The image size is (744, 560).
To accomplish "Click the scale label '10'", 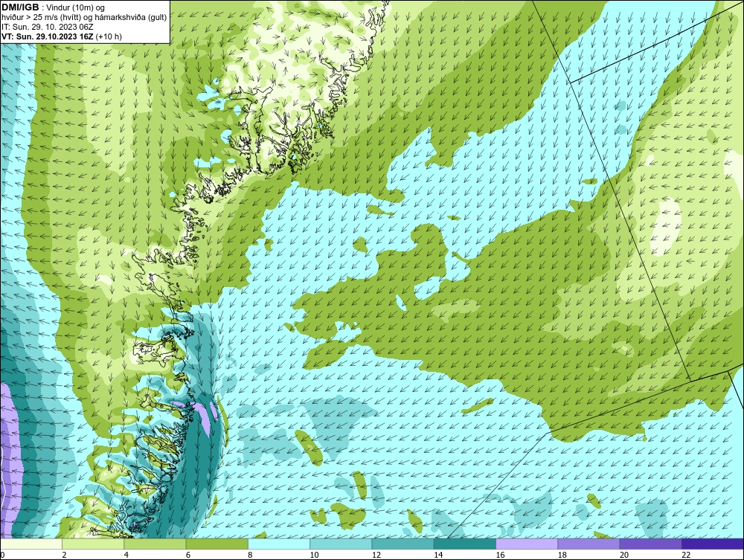I will 314,555.
